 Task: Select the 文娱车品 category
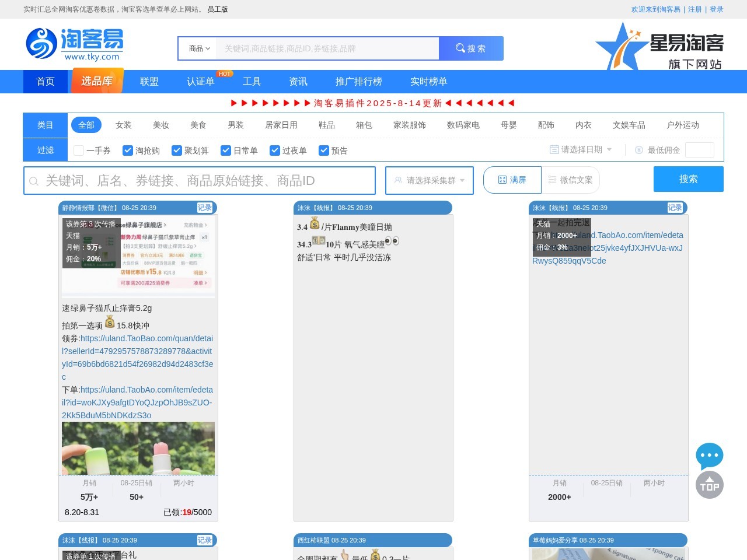(x=629, y=125)
